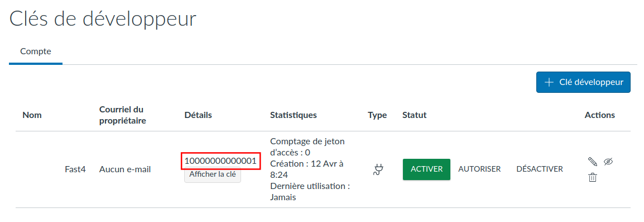This screenshot has height=222, width=644.
Task: Click the Courriel du propriétaire column header
Action: tap(123, 115)
